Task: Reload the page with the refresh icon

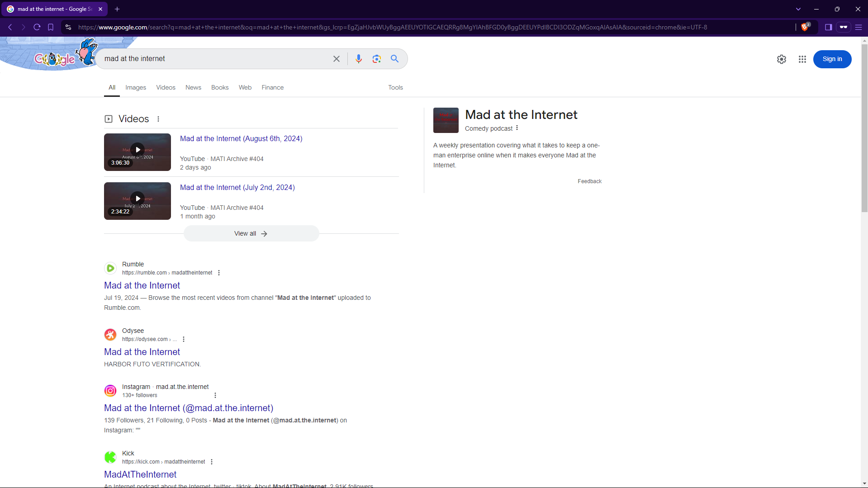Action: click(37, 27)
